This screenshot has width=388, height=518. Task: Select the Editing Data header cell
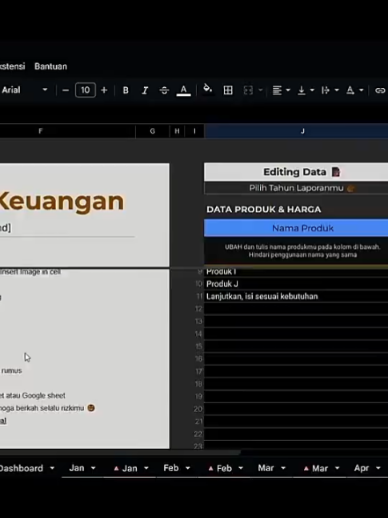point(296,172)
